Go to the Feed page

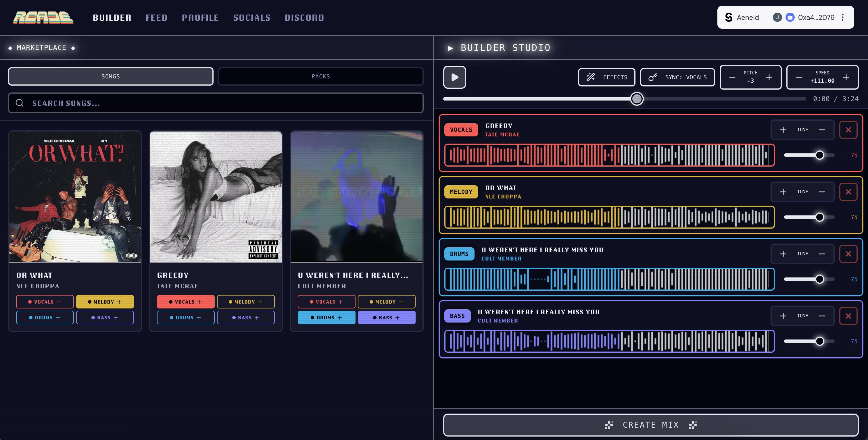(157, 18)
